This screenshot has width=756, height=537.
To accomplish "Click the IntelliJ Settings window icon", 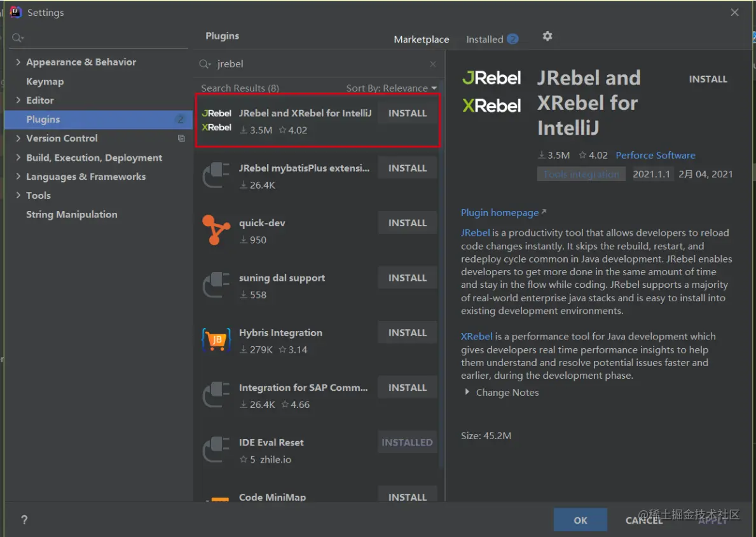I will click(16, 12).
